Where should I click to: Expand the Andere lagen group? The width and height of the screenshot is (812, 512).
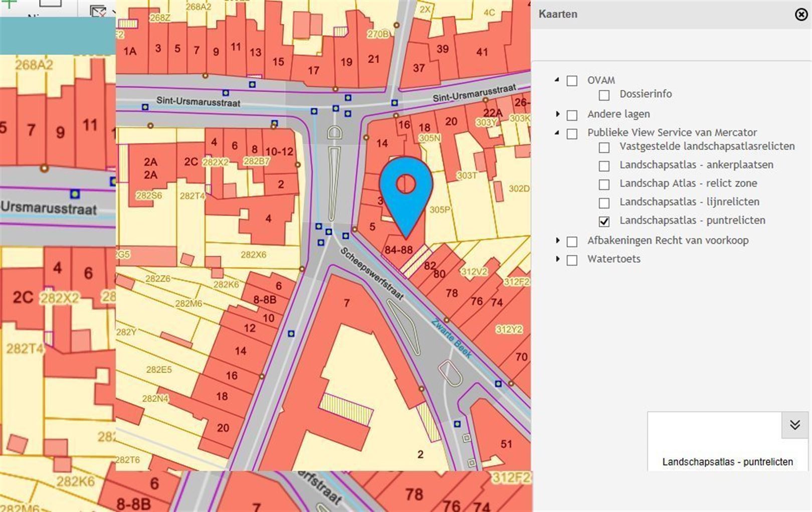[x=557, y=114]
